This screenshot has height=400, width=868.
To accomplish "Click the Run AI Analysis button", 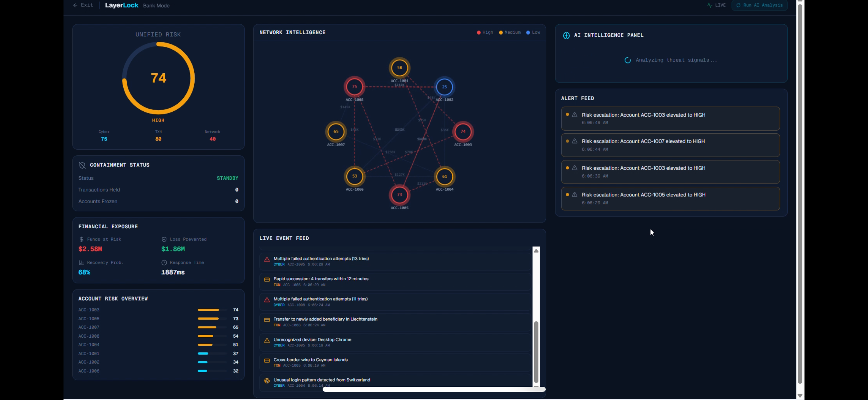I will (x=759, y=5).
